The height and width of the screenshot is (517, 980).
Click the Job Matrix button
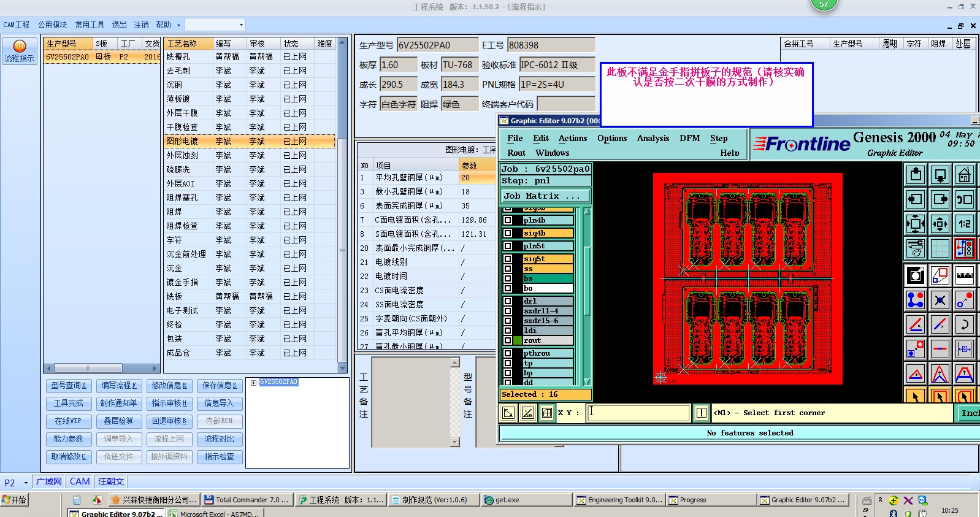[x=546, y=196]
